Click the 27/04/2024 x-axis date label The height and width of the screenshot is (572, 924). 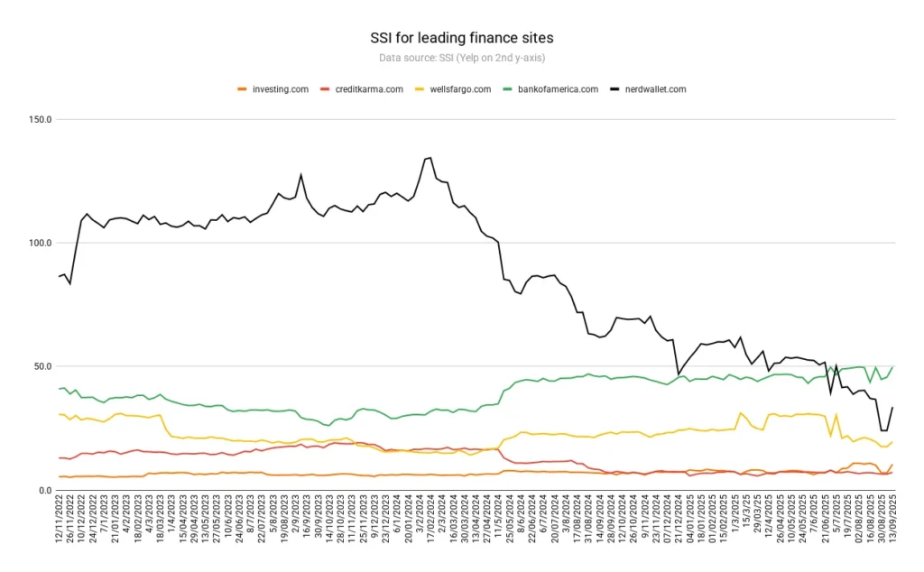486,519
